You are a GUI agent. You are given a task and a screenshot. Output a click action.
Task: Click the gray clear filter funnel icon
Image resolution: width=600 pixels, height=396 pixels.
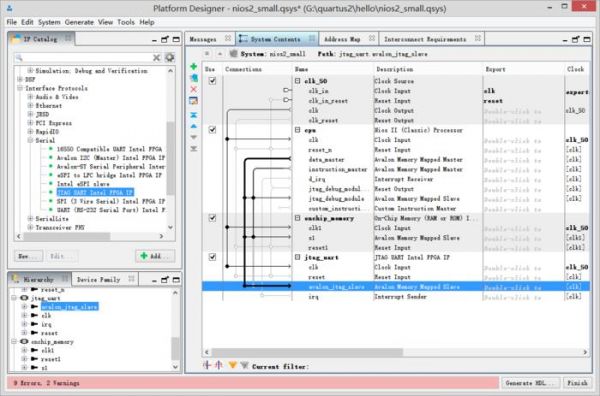tap(244, 366)
